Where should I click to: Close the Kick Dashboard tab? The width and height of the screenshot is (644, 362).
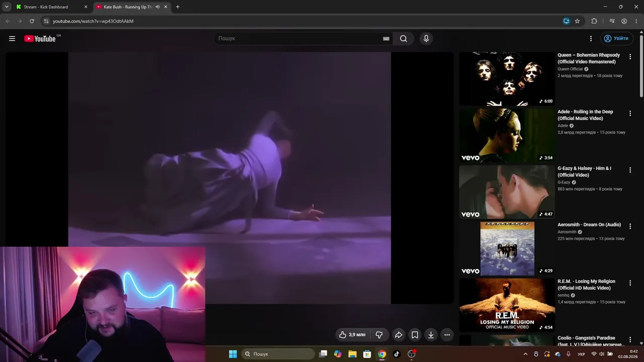(x=86, y=7)
